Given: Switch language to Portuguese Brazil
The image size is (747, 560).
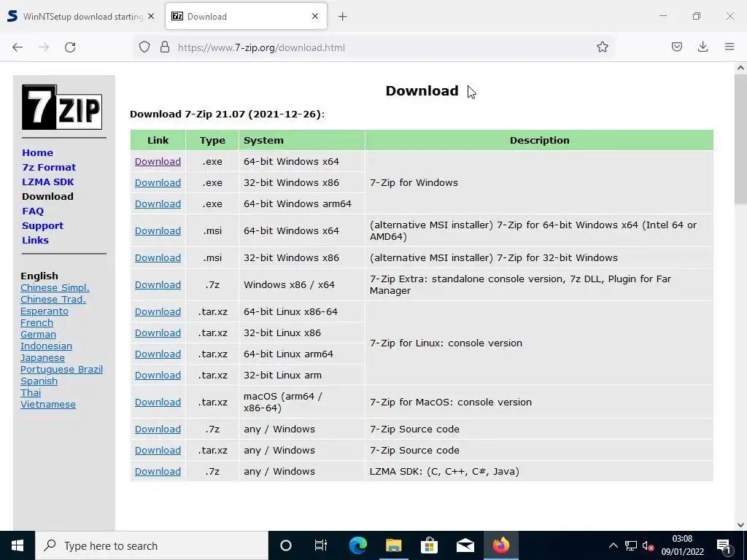Looking at the screenshot, I should click(x=61, y=370).
